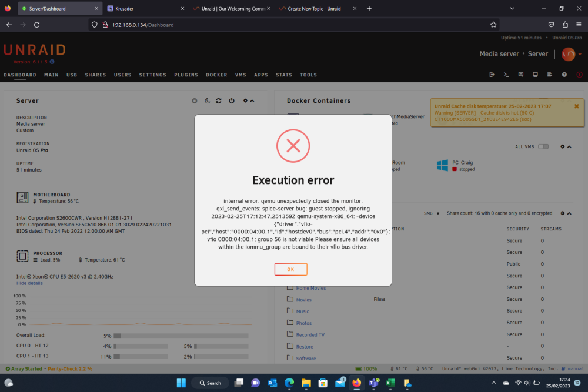Image resolution: width=588 pixels, height=392 pixels.
Task: Collapse the VMs panel chevron
Action: [569, 146]
